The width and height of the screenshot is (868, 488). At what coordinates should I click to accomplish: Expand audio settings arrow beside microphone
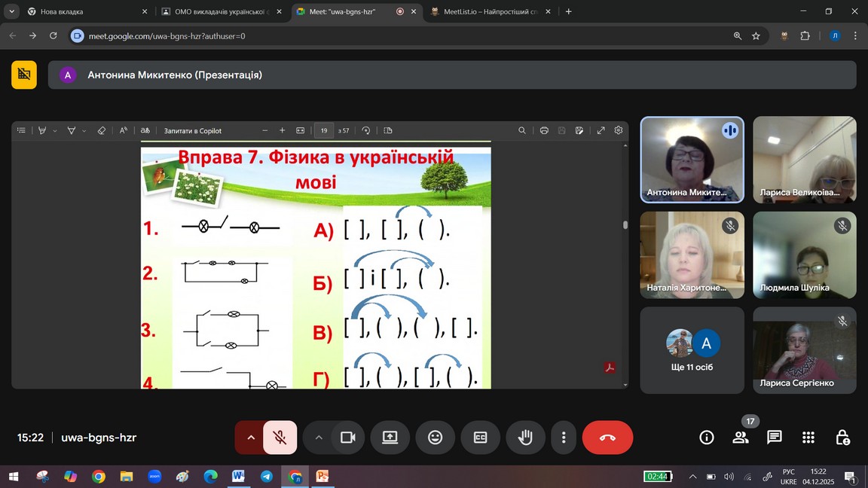click(251, 438)
